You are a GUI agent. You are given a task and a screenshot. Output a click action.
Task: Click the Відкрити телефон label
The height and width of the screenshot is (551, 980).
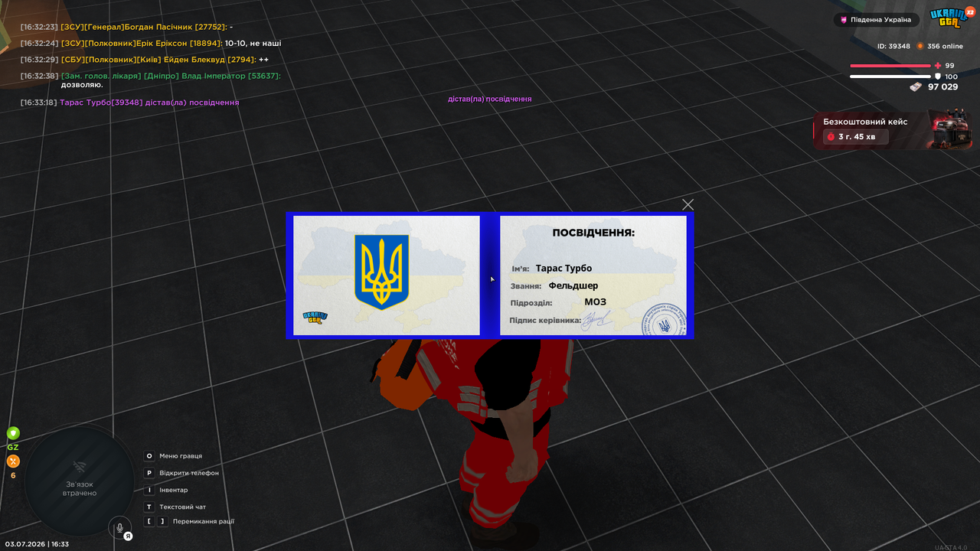point(189,473)
